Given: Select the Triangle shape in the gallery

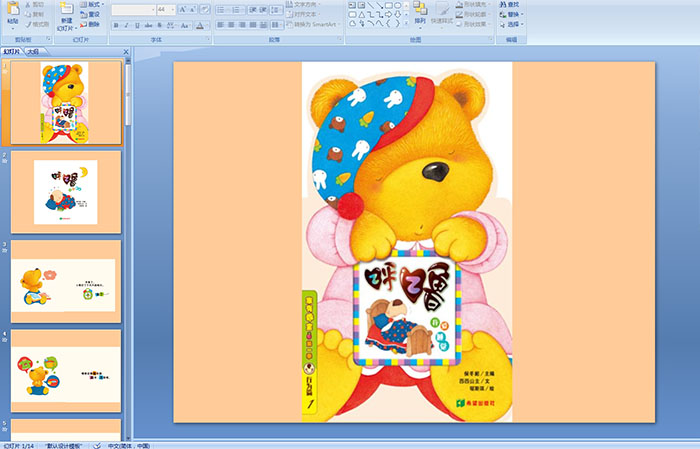Looking at the screenshot, I should point(361,15).
